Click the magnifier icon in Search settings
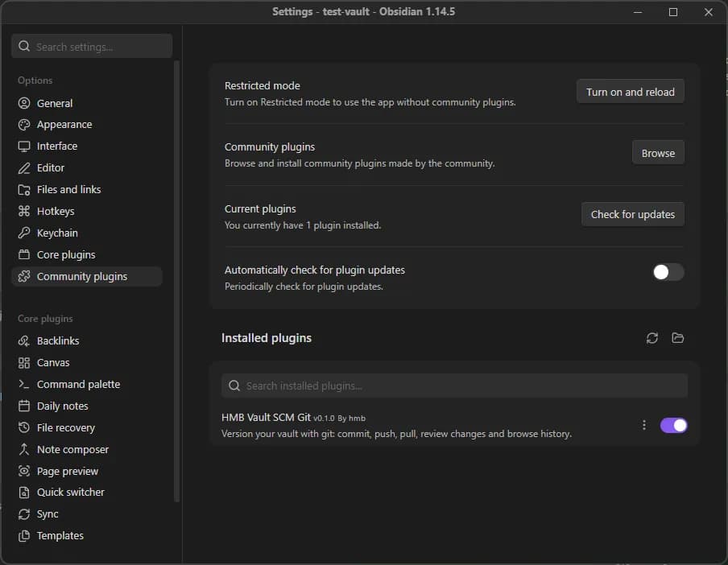This screenshot has height=565, width=728. (x=24, y=47)
